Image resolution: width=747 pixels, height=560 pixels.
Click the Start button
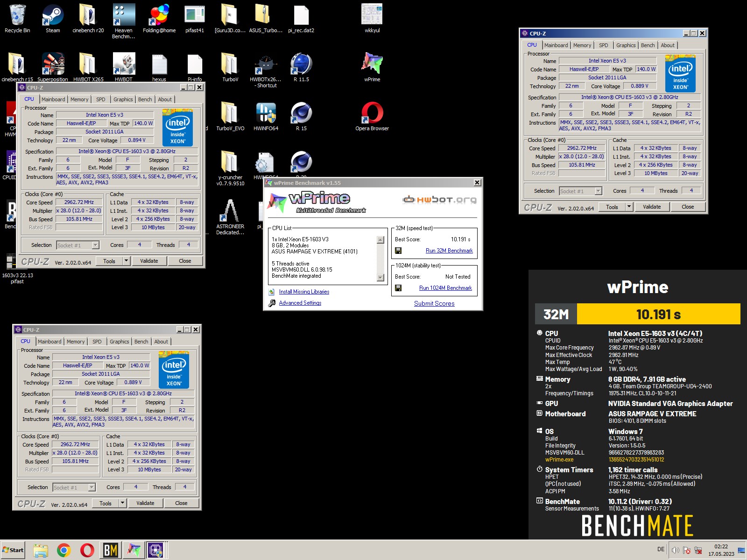point(13,550)
